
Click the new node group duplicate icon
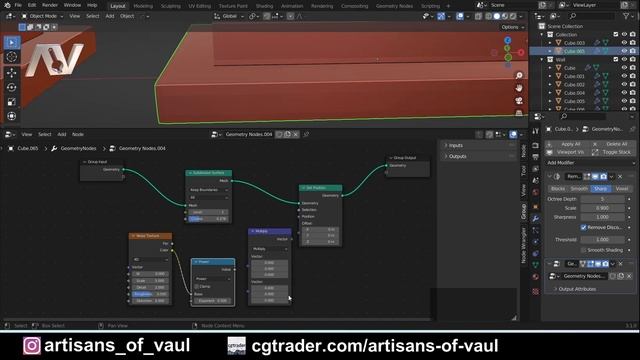(x=287, y=134)
